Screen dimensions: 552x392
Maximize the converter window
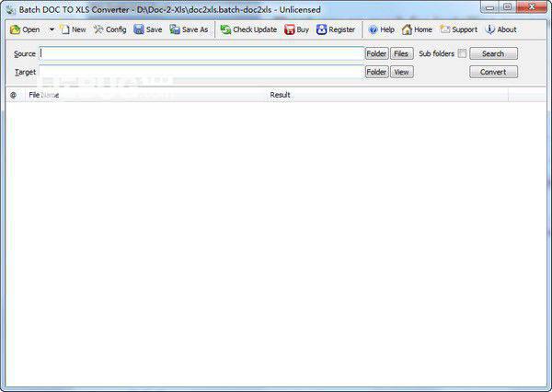point(507,7)
